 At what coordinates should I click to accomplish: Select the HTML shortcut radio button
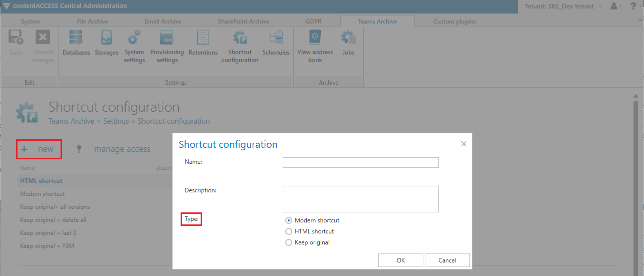pos(288,231)
